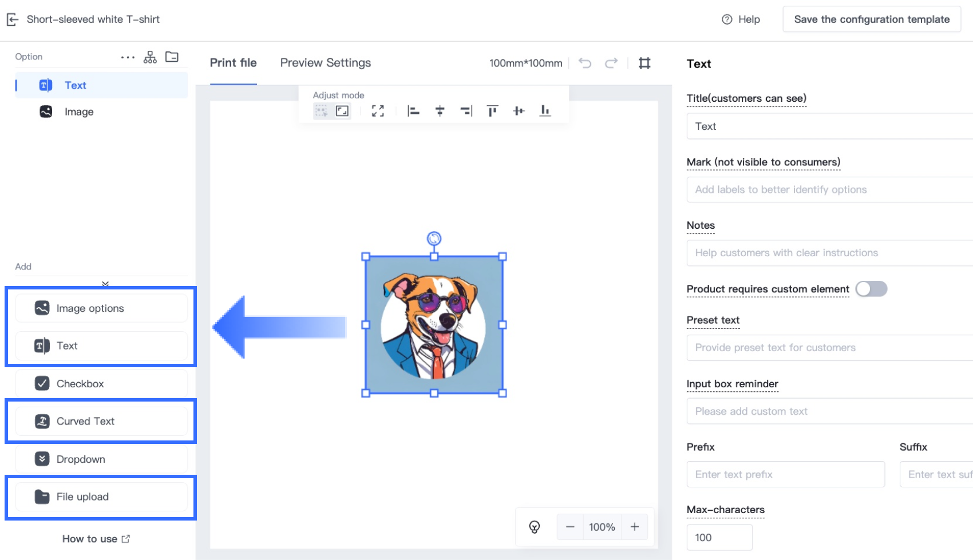The width and height of the screenshot is (973, 560).
Task: Add a Curved Text element
Action: (101, 422)
